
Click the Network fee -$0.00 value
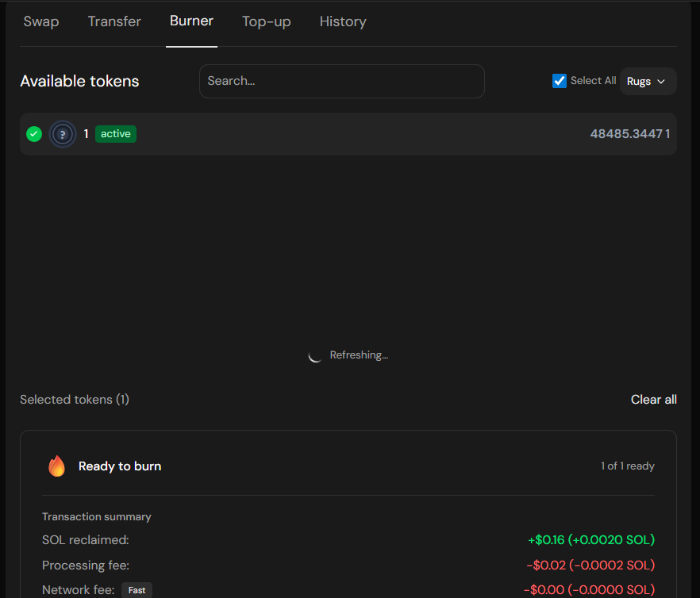[x=589, y=590]
